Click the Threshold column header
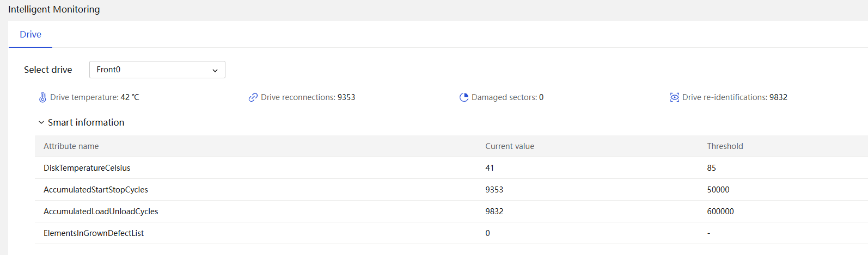Viewport: 868px width, 255px height. pos(725,146)
